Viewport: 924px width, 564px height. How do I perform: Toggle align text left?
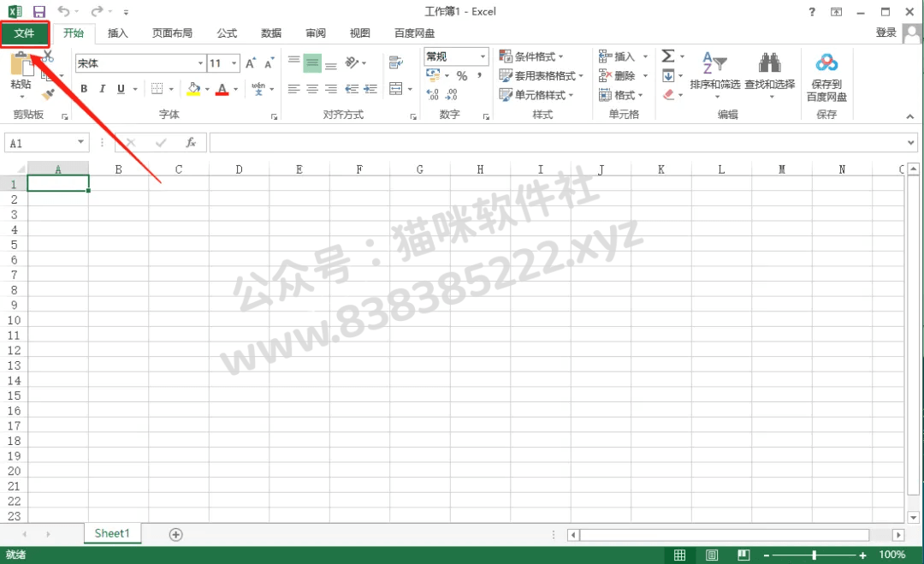point(293,89)
